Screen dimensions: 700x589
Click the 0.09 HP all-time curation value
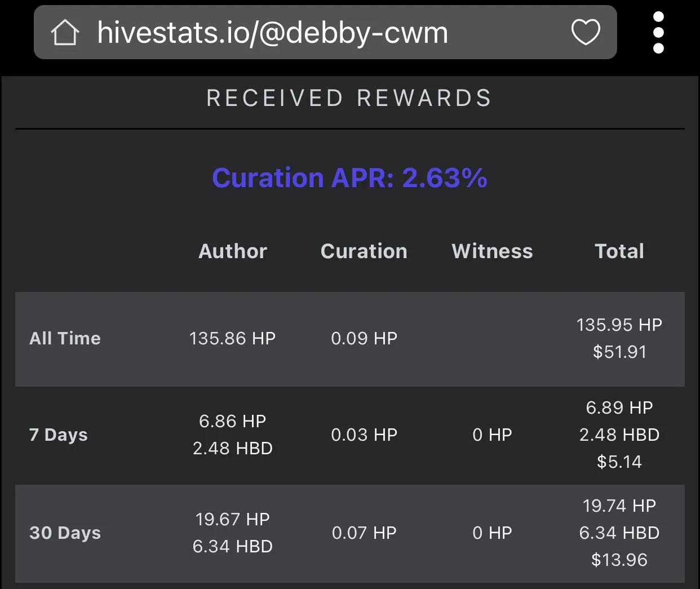[364, 338]
